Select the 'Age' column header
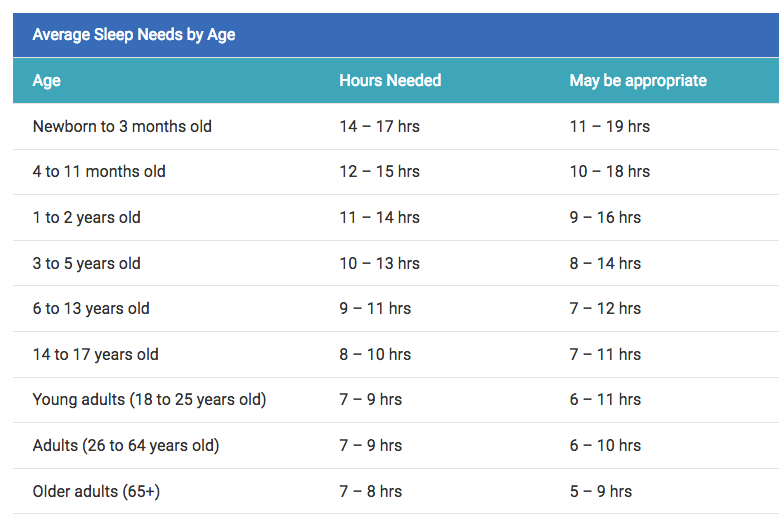The width and height of the screenshot is (779, 526). click(x=47, y=81)
